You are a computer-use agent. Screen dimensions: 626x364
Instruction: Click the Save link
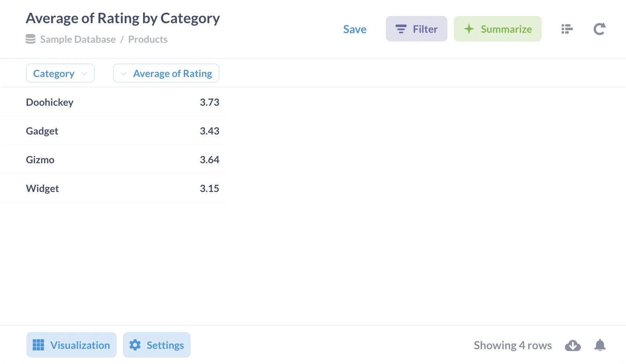pos(354,29)
